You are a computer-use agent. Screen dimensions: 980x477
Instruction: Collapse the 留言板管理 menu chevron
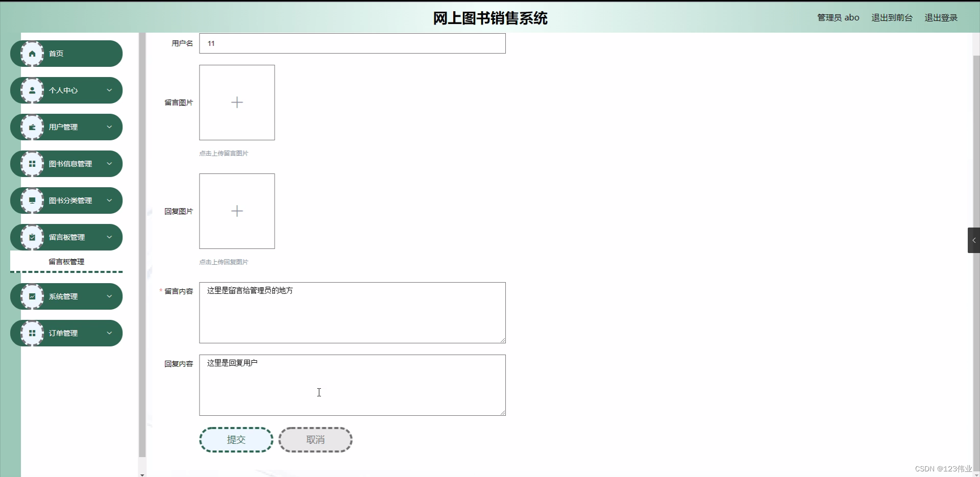pos(110,237)
